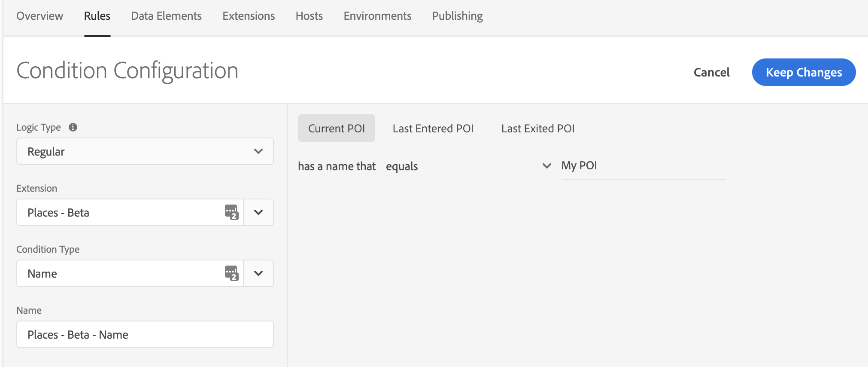Switch to the Environments tab

(x=377, y=16)
